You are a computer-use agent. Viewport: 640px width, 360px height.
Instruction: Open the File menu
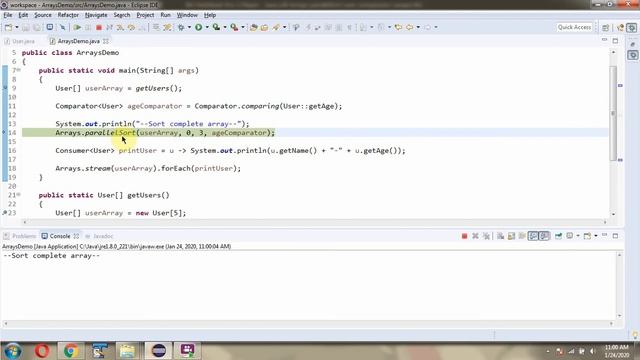coord(8,15)
